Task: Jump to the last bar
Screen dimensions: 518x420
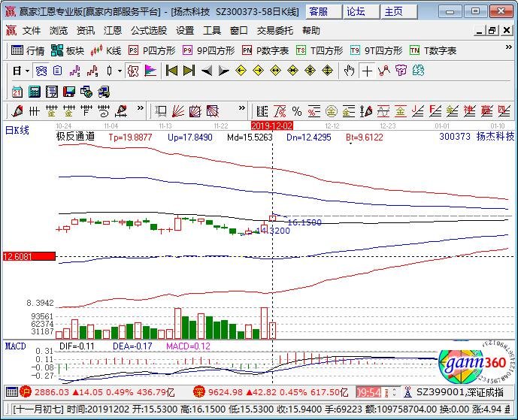Action: (x=189, y=71)
